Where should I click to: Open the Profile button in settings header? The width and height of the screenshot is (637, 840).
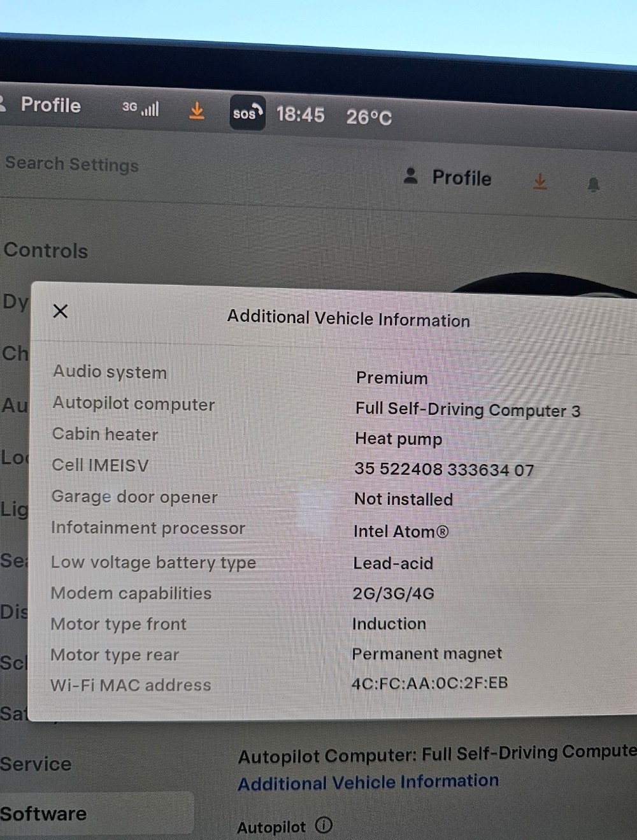click(x=448, y=177)
